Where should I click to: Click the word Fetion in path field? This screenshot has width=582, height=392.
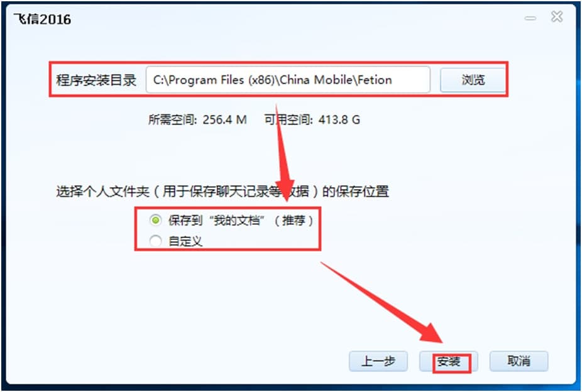(375, 80)
